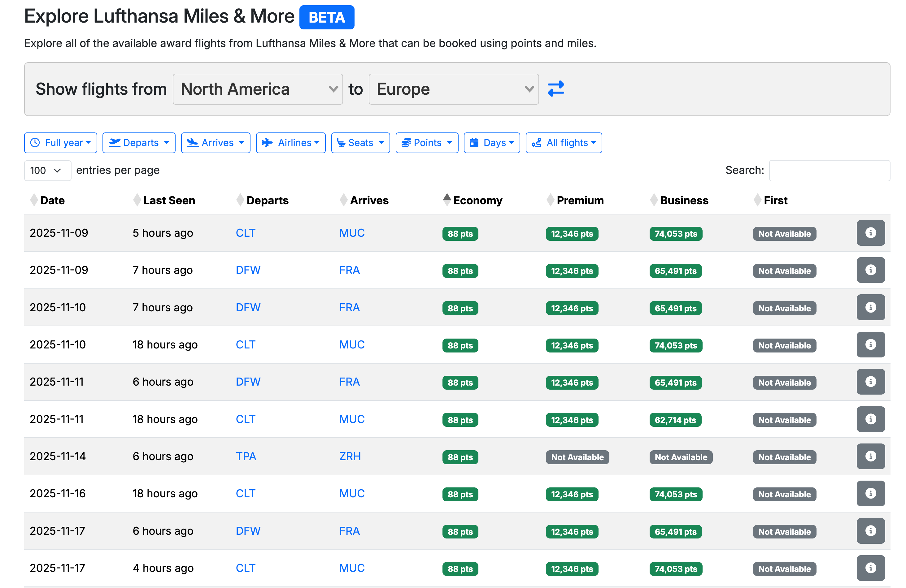Open the Airlines filter menu
906x588 pixels.
[x=290, y=143]
